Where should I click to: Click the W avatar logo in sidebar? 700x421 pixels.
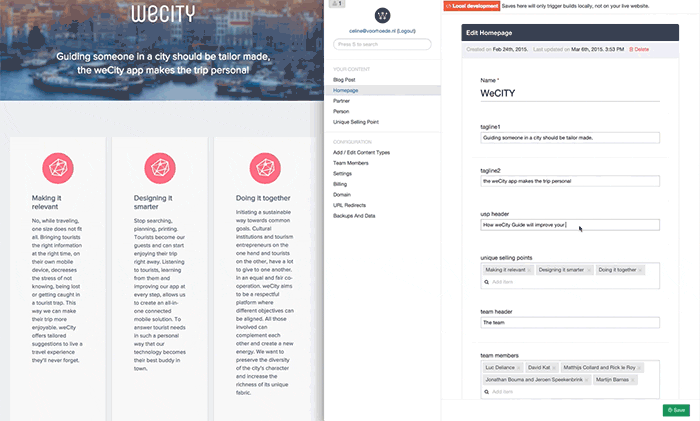click(x=382, y=16)
